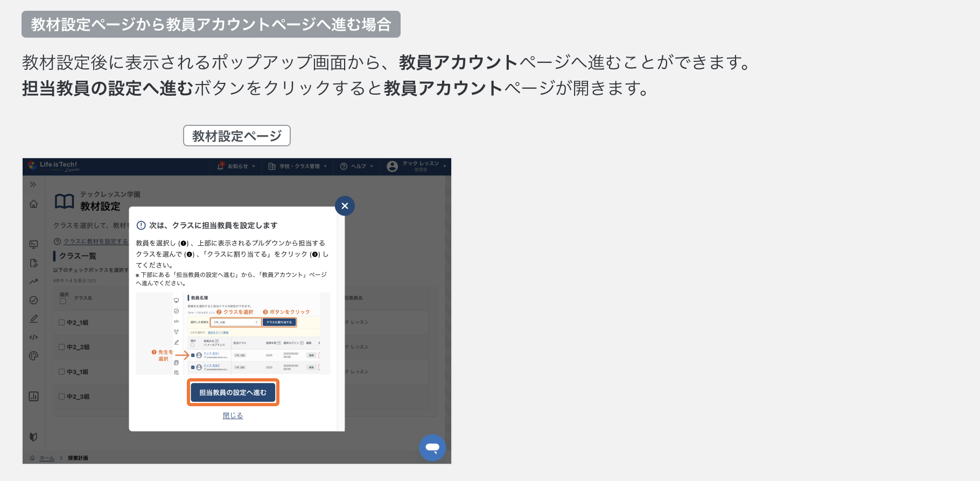This screenshot has height=481, width=980.
Task: Open the chat support bubble
Action: tap(432, 448)
